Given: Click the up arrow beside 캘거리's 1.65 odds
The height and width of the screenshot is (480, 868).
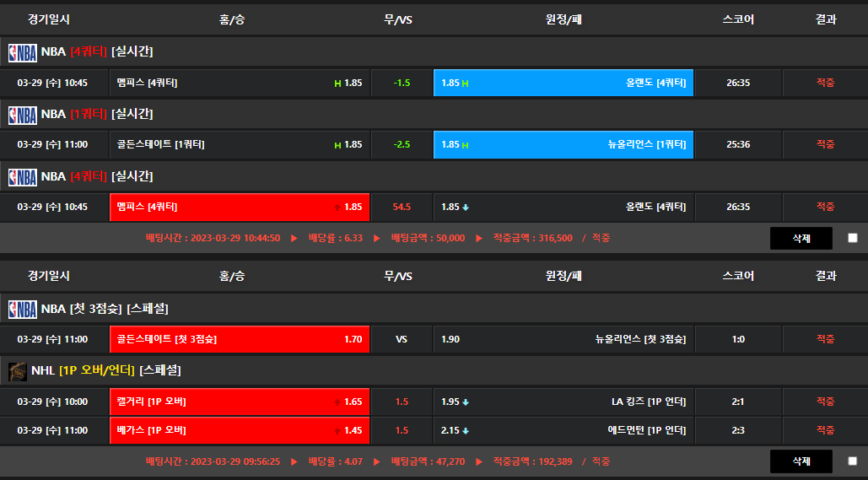Looking at the screenshot, I should 337,402.
